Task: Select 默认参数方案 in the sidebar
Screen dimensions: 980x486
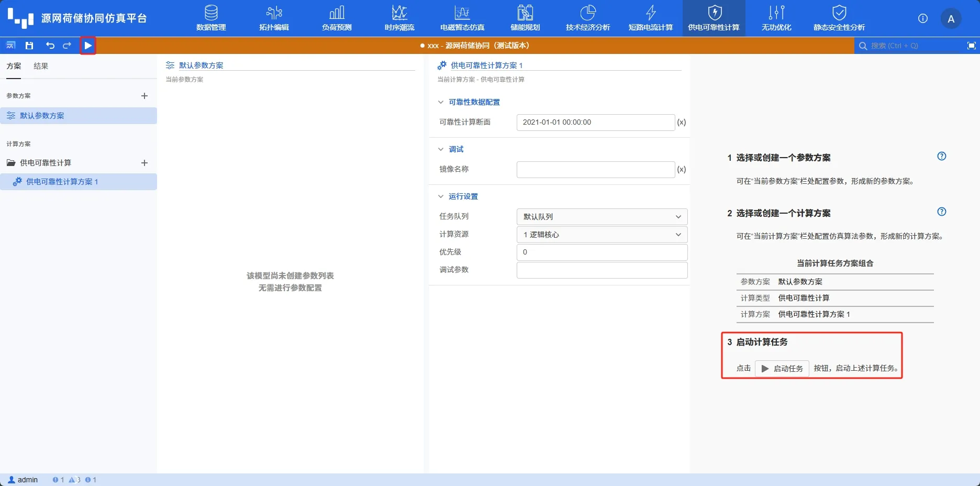Action: coord(79,116)
